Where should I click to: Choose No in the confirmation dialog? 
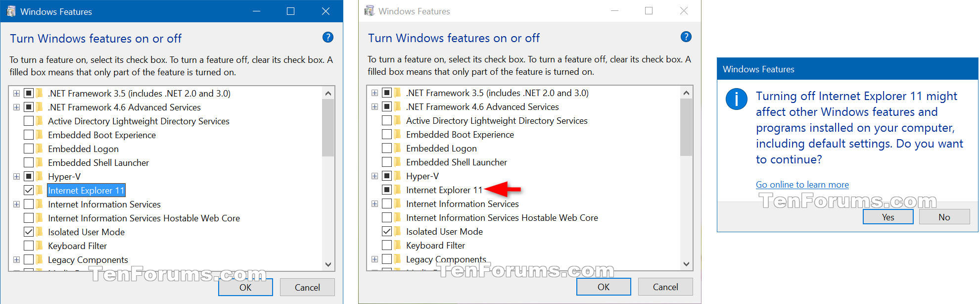944,217
